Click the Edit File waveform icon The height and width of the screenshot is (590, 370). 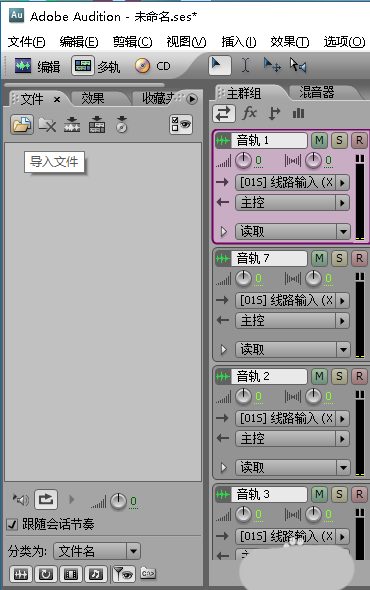click(x=72, y=125)
